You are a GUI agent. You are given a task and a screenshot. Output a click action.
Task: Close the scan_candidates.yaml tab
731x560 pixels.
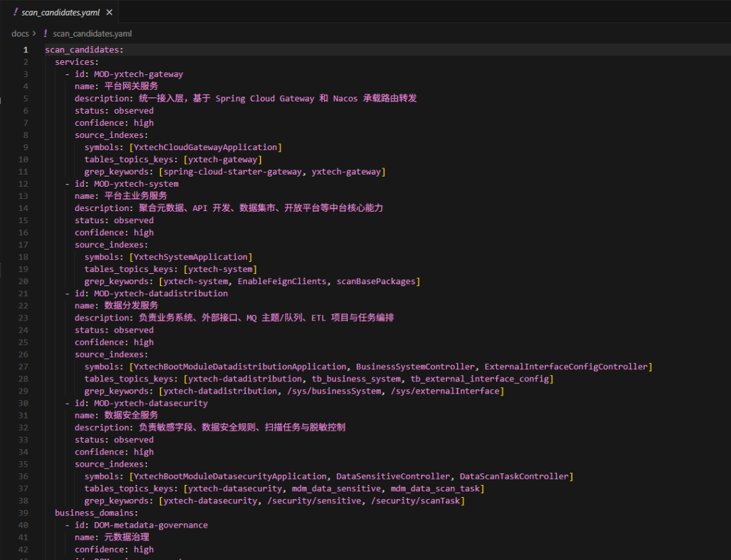pyautogui.click(x=109, y=12)
